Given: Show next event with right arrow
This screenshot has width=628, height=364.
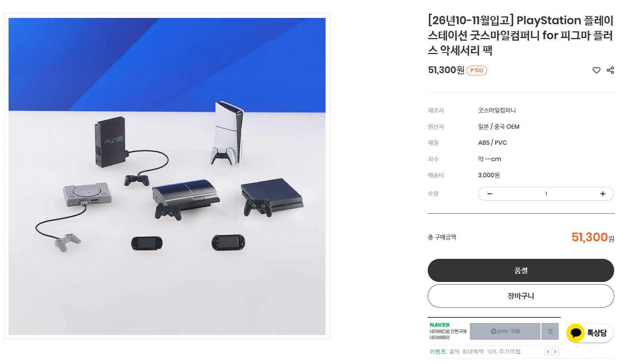Looking at the screenshot, I should coord(555,352).
